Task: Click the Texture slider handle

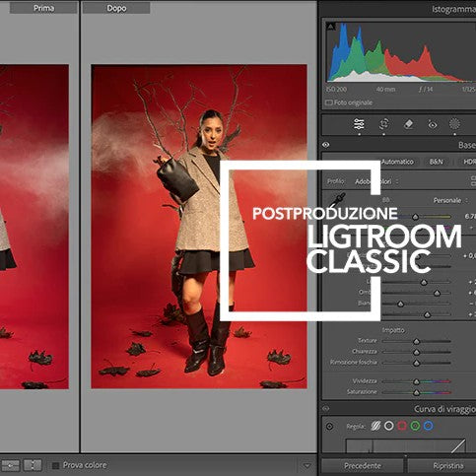Action: pyautogui.click(x=416, y=341)
